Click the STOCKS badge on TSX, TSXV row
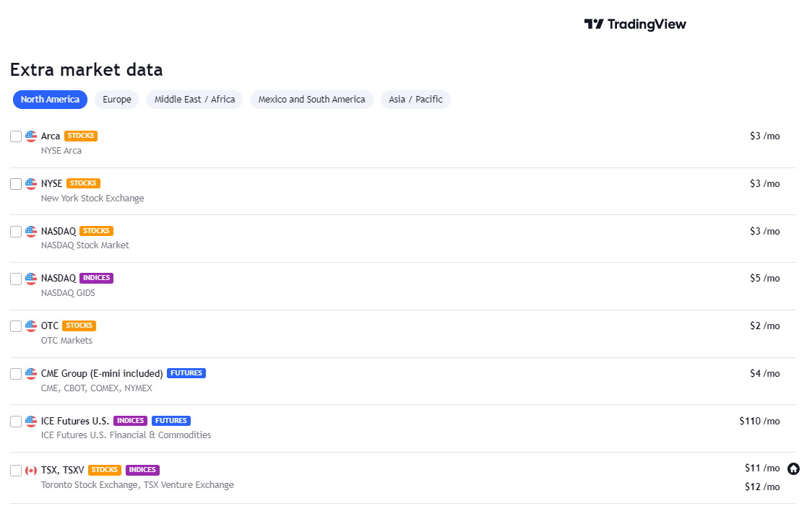The height and width of the screenshot is (506, 812). [x=105, y=470]
